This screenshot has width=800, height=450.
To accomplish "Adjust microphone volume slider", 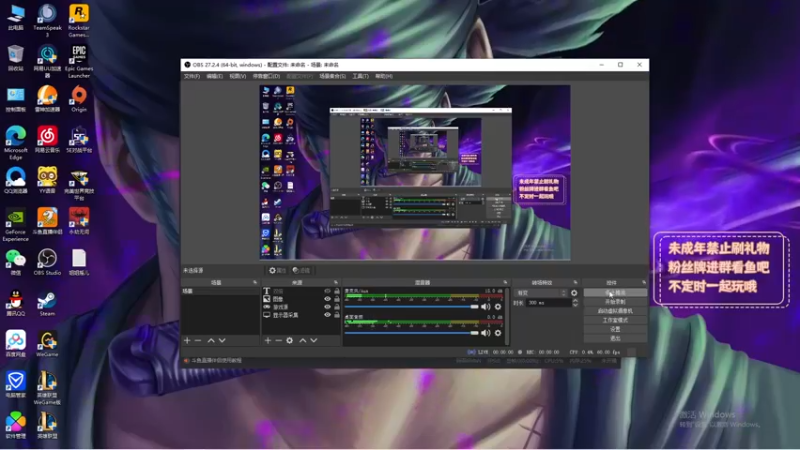I will (x=411, y=307).
